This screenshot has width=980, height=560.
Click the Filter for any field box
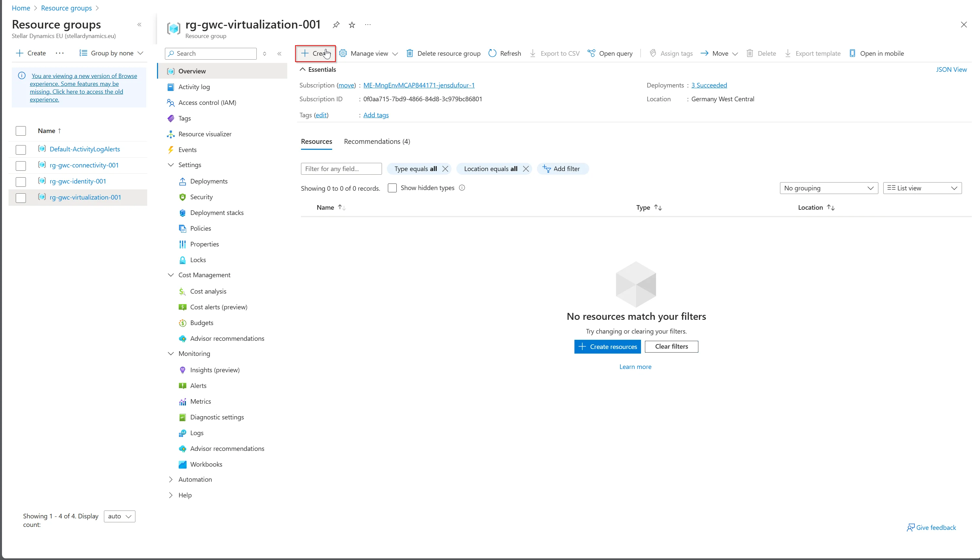341,169
